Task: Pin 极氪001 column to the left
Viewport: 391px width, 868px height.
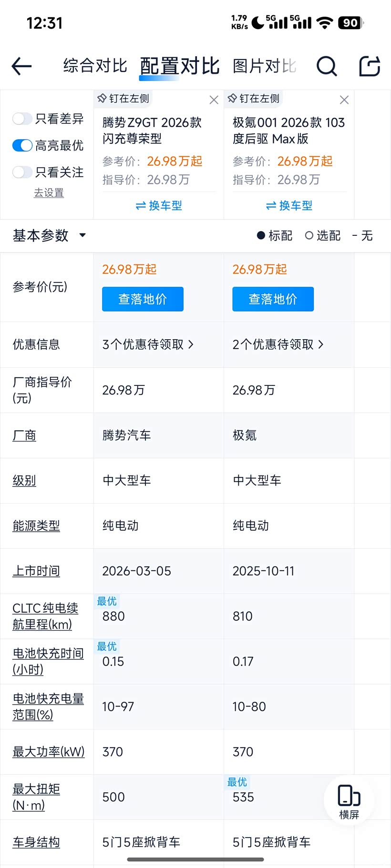Action: pyautogui.click(x=254, y=99)
